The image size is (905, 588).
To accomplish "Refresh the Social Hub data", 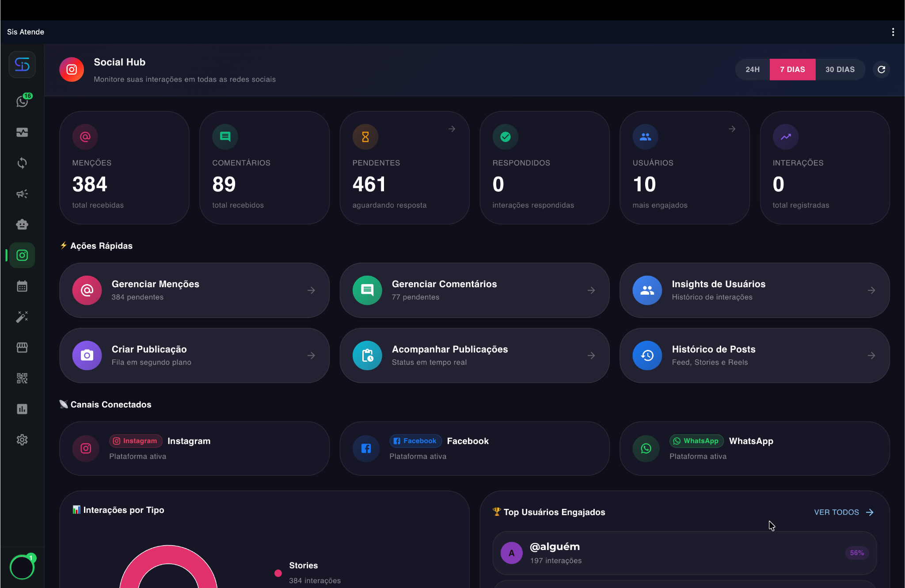I will [882, 69].
